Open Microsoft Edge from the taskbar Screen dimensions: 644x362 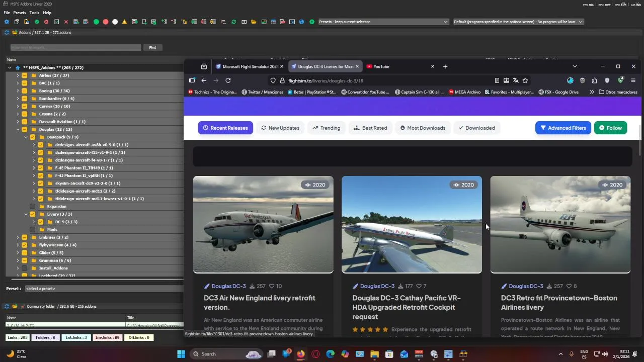click(331, 354)
